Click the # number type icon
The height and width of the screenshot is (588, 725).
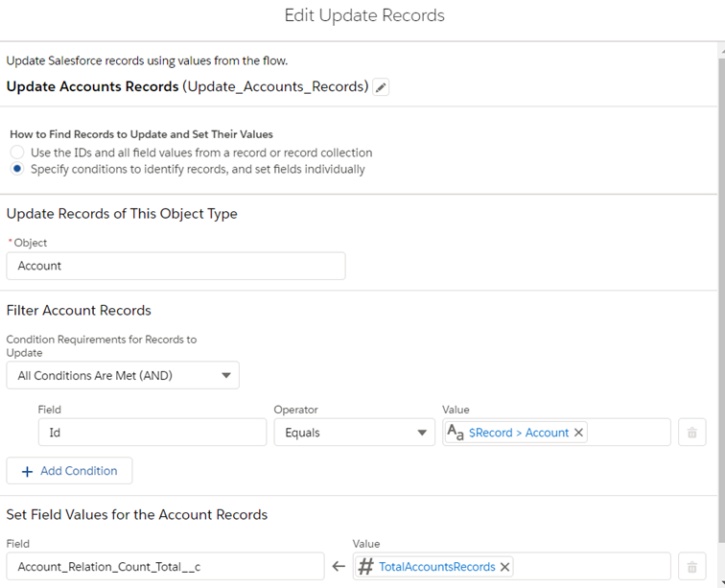pos(365,567)
